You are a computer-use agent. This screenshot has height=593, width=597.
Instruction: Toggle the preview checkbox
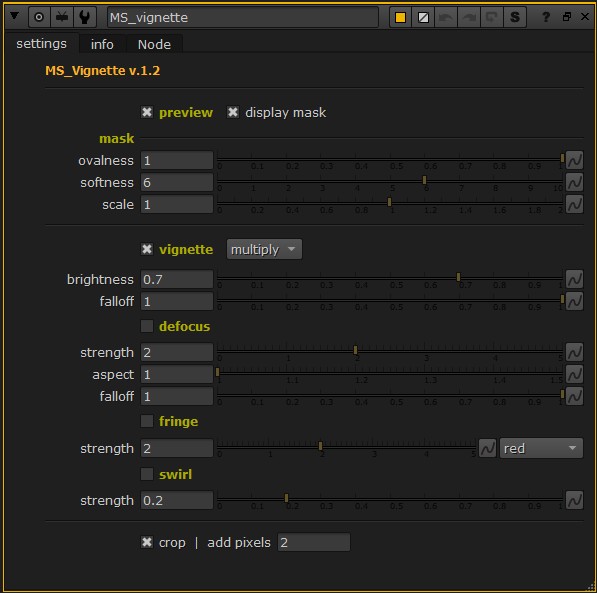[147, 112]
